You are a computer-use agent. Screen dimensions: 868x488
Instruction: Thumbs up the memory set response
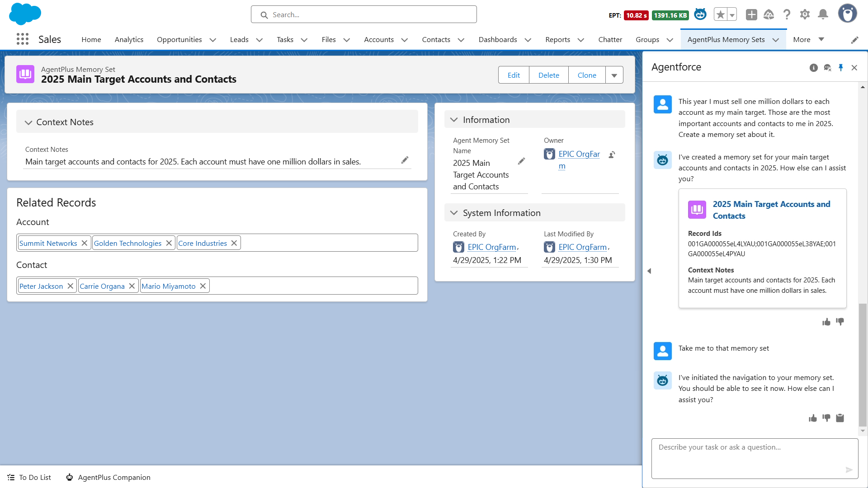(826, 322)
